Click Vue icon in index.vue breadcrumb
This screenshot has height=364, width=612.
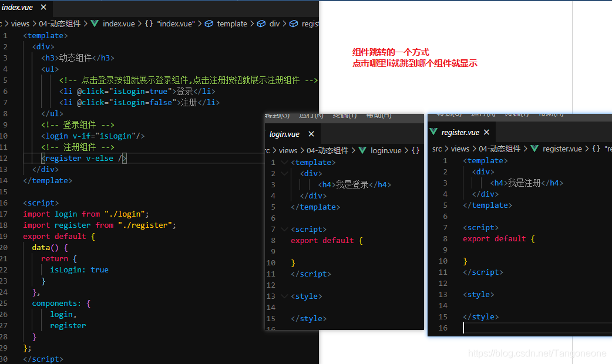(x=95, y=23)
